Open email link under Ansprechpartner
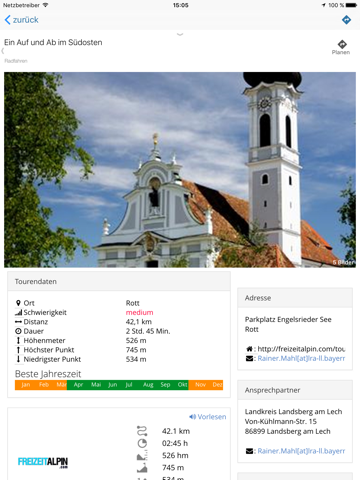 tap(301, 451)
